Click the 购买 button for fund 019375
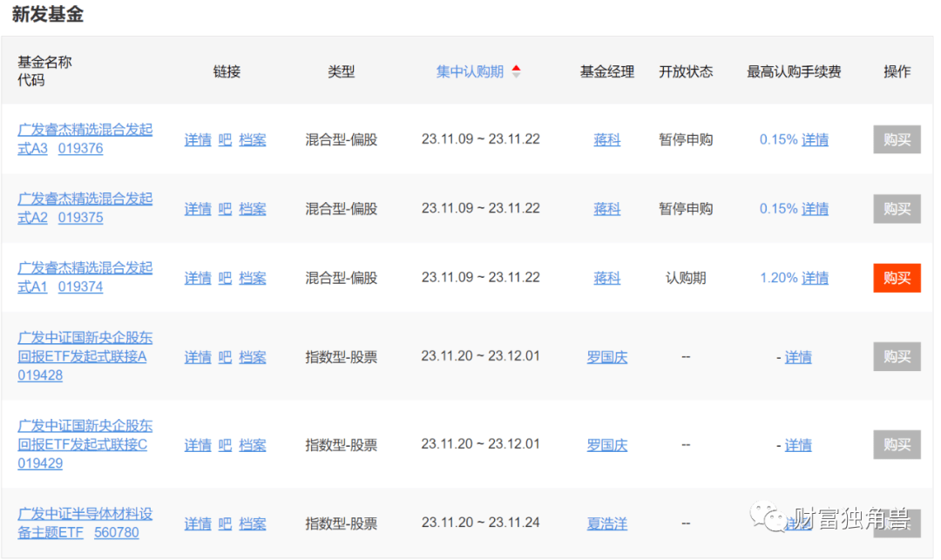The width and height of the screenshot is (941, 560). [897, 209]
